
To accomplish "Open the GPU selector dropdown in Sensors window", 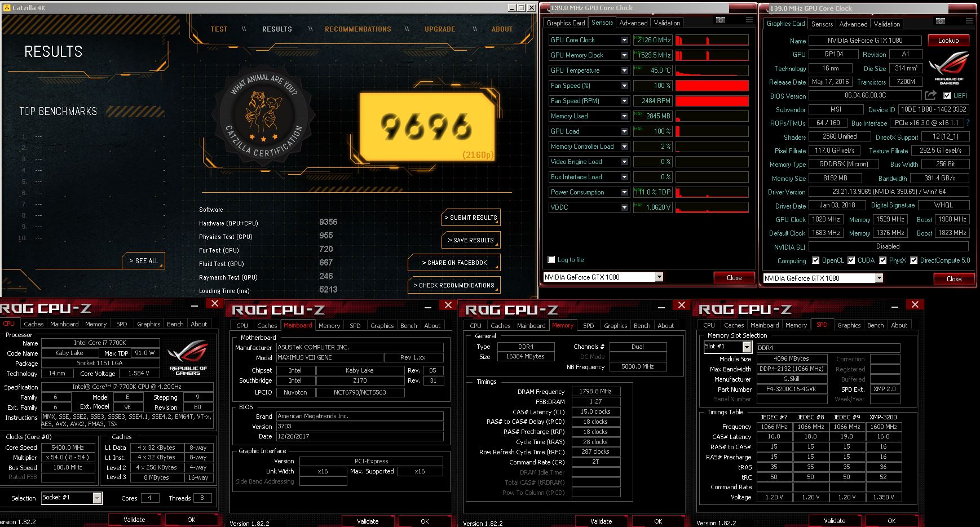I will 659,277.
